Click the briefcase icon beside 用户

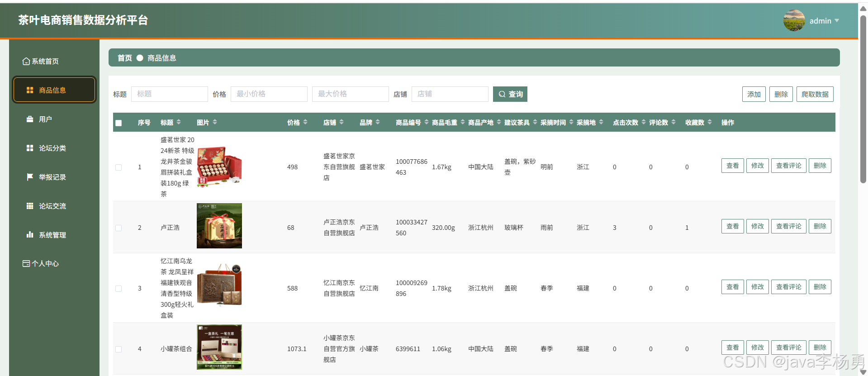30,119
